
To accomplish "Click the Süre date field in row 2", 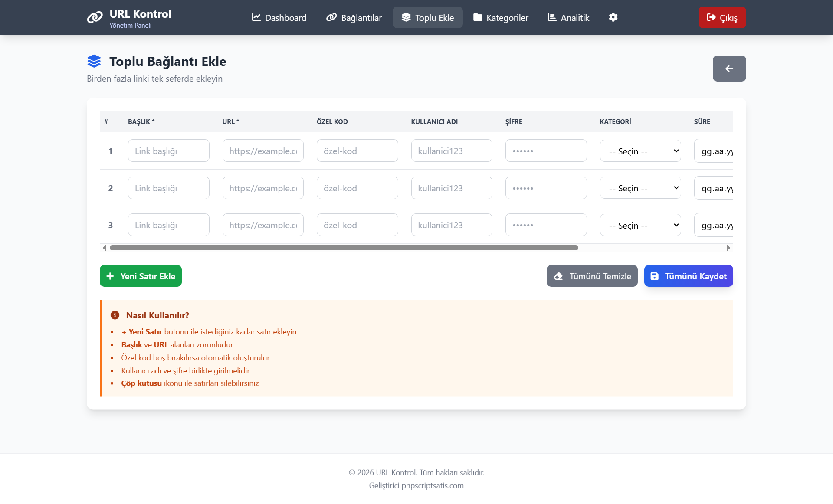I will pos(714,188).
